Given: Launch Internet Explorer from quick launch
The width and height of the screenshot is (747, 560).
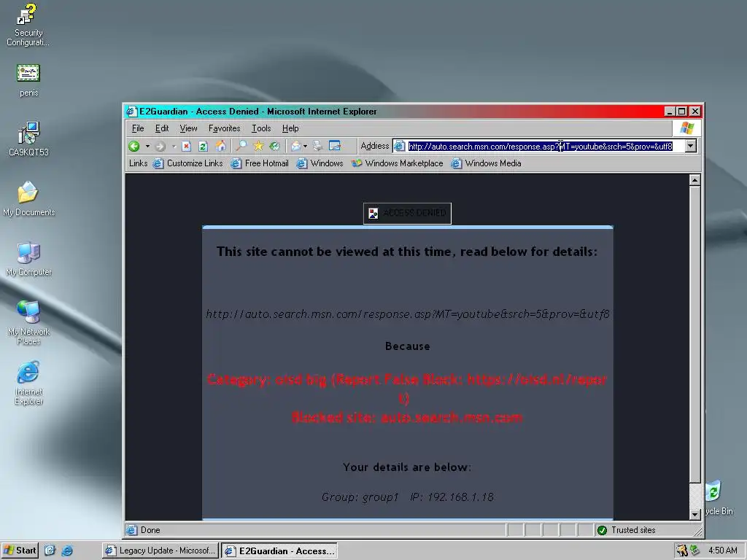Looking at the screenshot, I should point(67,551).
